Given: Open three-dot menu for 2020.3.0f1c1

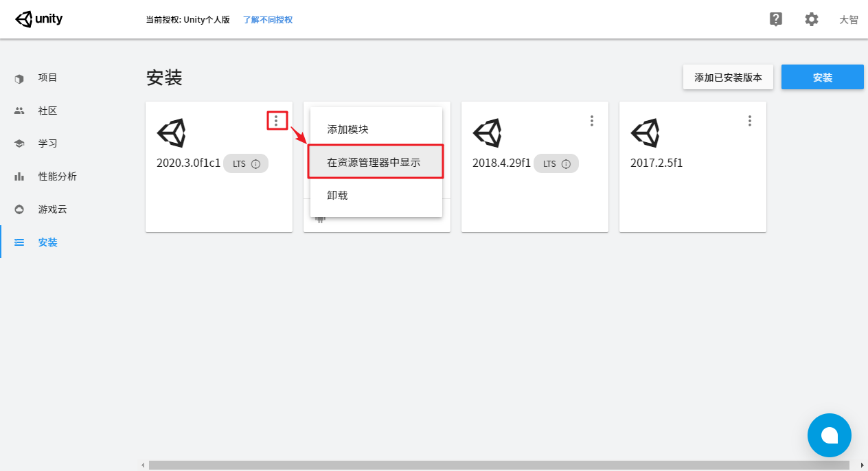Looking at the screenshot, I should (276, 121).
